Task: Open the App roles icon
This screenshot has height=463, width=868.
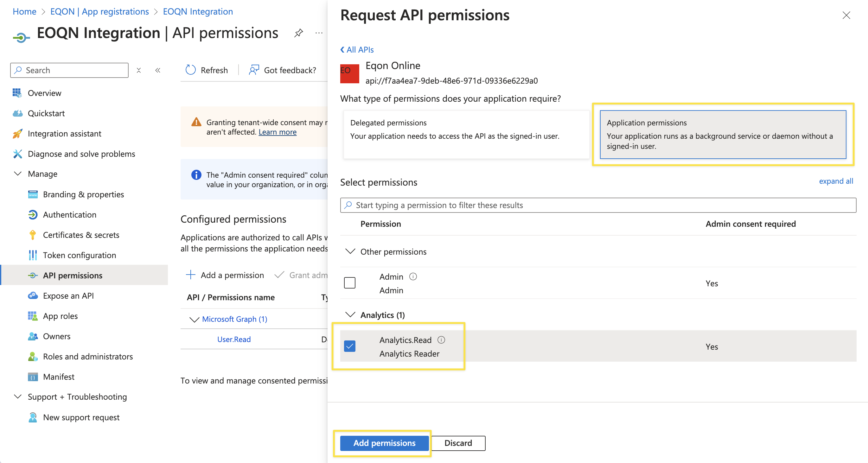Action: pos(33,316)
